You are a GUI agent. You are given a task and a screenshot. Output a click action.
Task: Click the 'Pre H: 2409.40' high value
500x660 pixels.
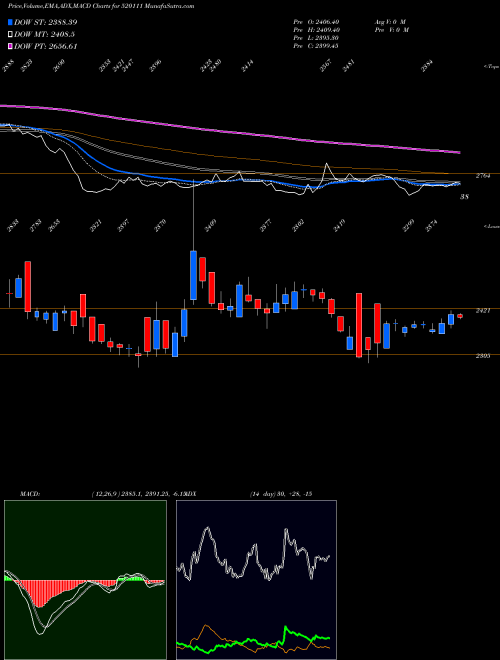click(316, 30)
